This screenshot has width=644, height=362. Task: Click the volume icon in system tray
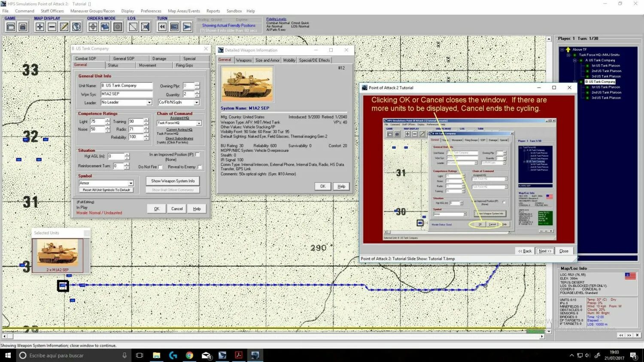point(587,355)
